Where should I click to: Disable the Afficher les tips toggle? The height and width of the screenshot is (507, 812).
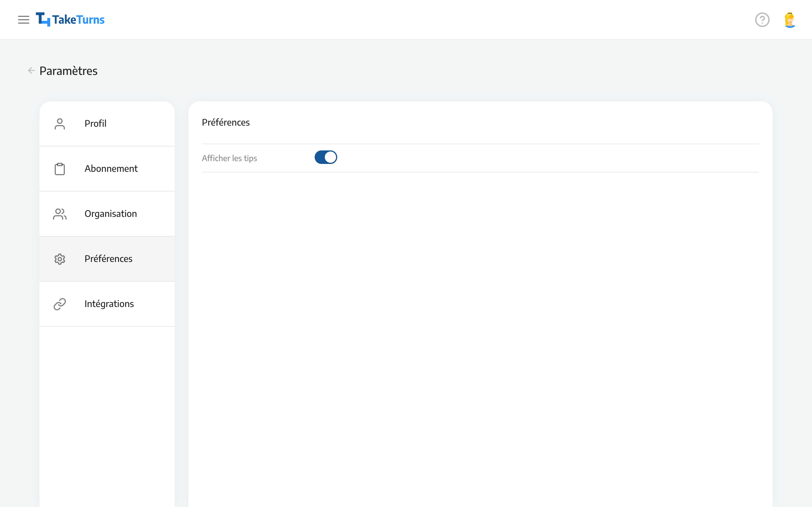[x=326, y=157]
